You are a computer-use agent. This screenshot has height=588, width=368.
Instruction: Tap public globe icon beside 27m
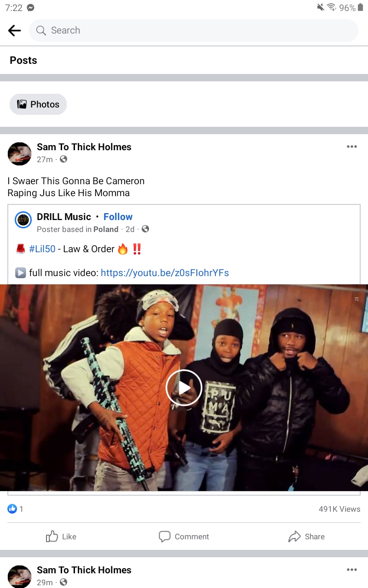coord(63,159)
